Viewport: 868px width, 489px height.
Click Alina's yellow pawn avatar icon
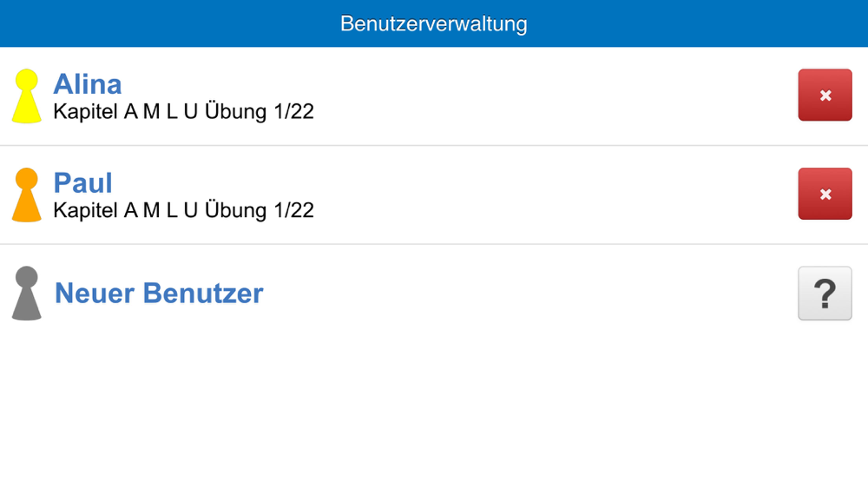[27, 96]
